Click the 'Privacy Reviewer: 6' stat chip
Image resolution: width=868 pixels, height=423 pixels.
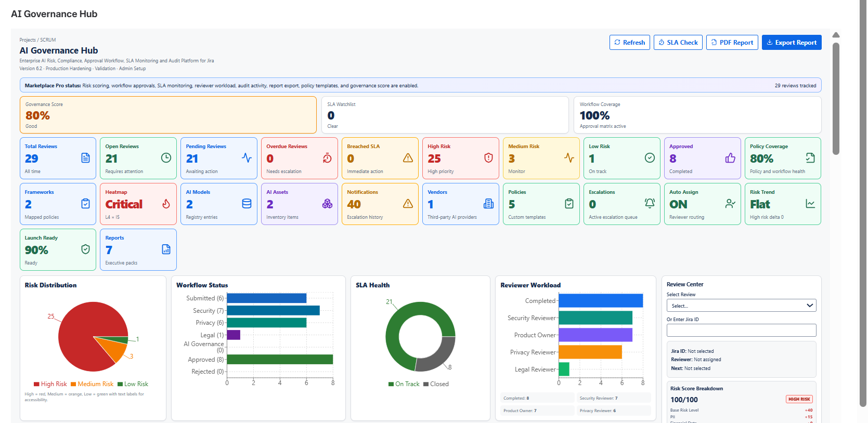(x=614, y=411)
